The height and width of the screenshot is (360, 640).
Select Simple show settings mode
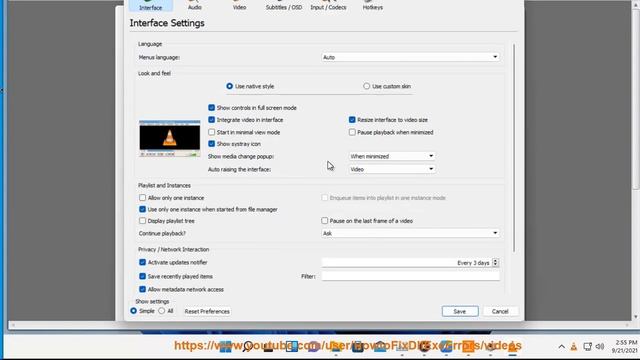pyautogui.click(x=142, y=311)
